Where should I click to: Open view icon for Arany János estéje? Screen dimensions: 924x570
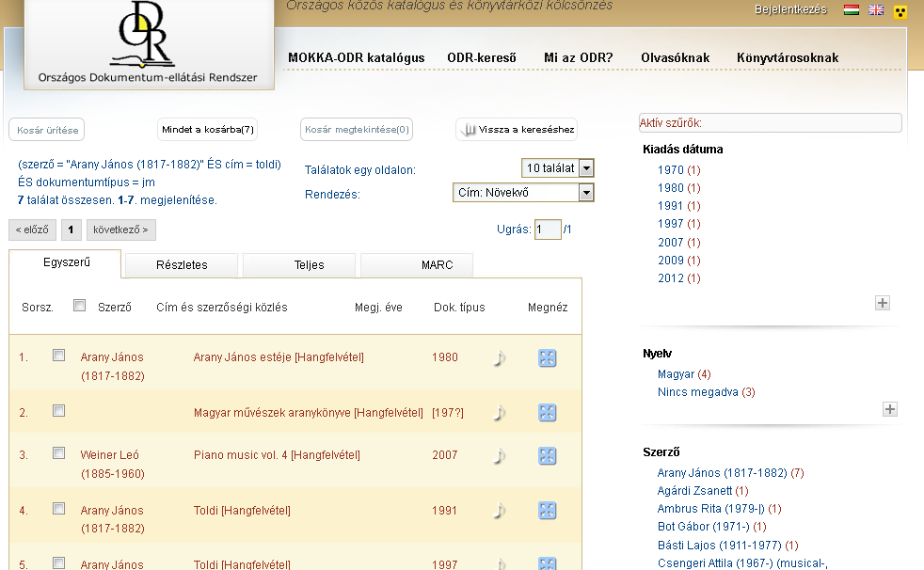[547, 357]
